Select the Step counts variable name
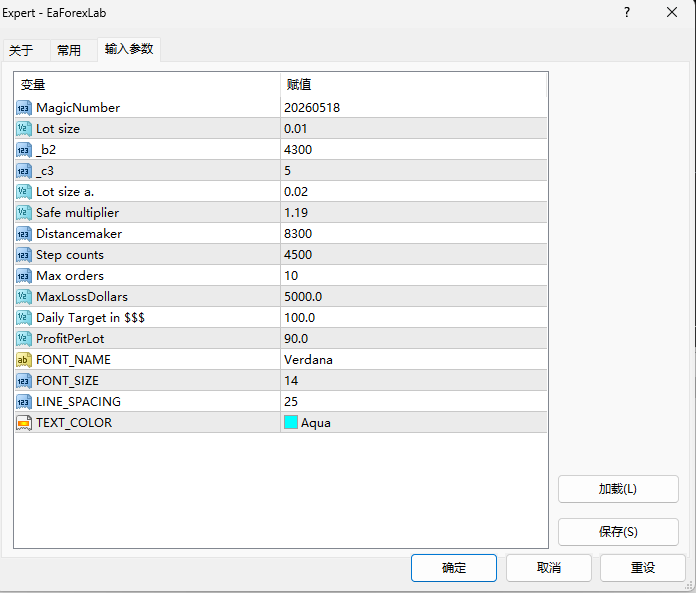 (x=70, y=255)
